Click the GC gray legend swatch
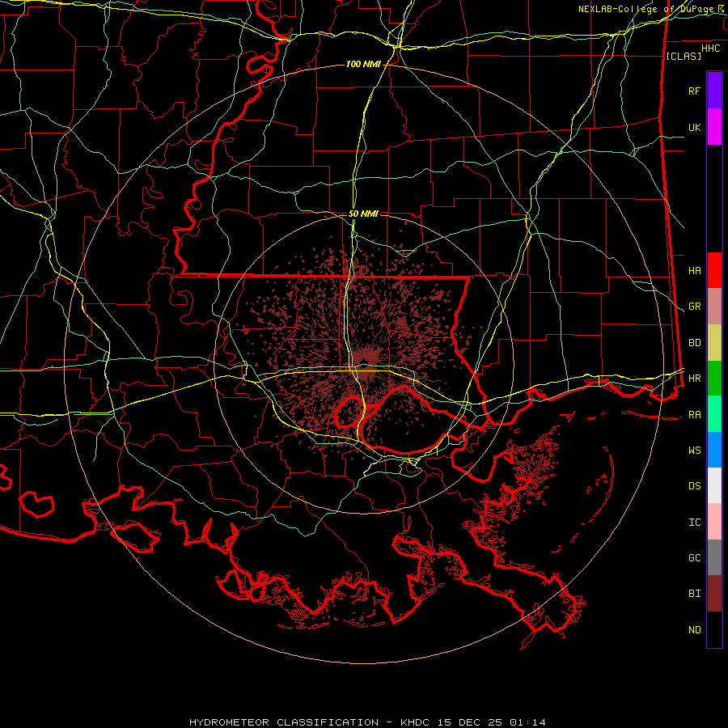Image resolution: width=728 pixels, height=728 pixels. click(x=714, y=557)
